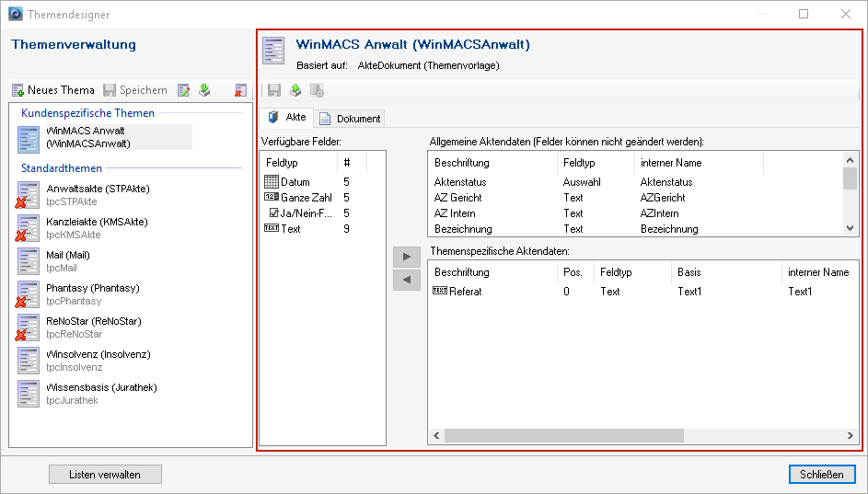
Task: Click the Feldtyp header in Verfügbare Felder
Action: click(299, 163)
